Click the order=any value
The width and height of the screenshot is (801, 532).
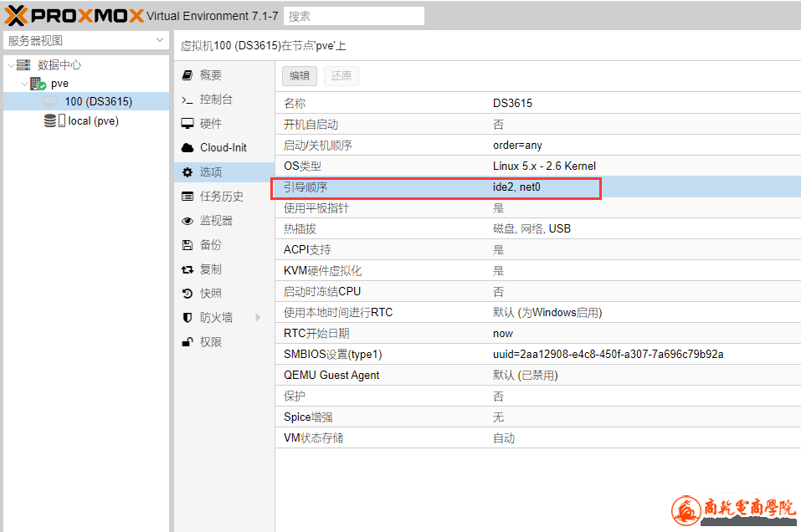coord(517,146)
